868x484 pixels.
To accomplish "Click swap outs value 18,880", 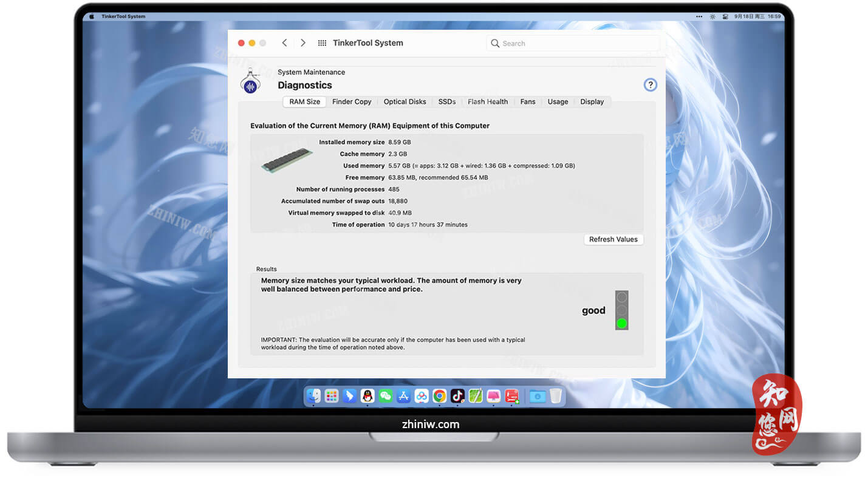I will point(398,201).
